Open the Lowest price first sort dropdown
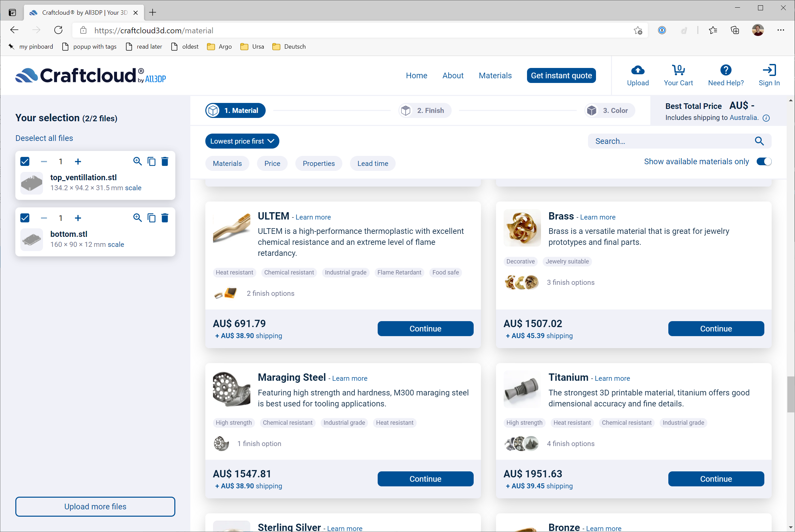Viewport: 795px width, 532px height. [x=242, y=141]
